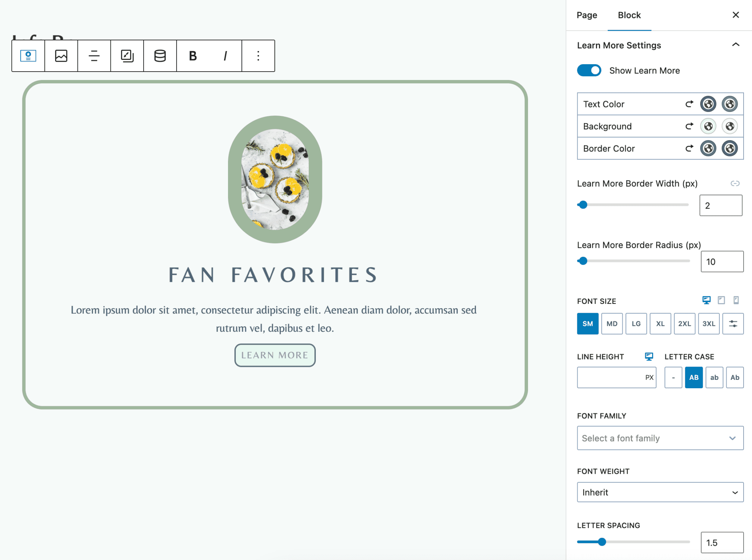Switch to the Page tab
Screen dimensions: 752x560
[587, 15]
